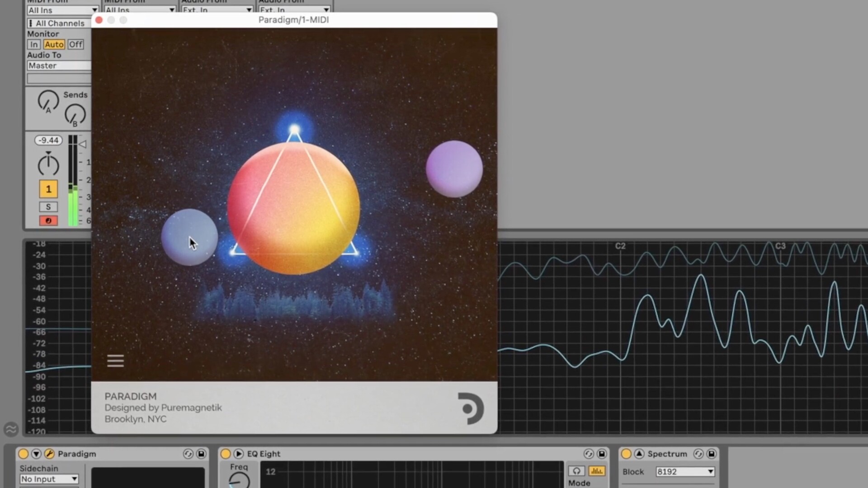Open third track Ext. In dropdown
Screen dimensions: 868x488
pos(217,10)
